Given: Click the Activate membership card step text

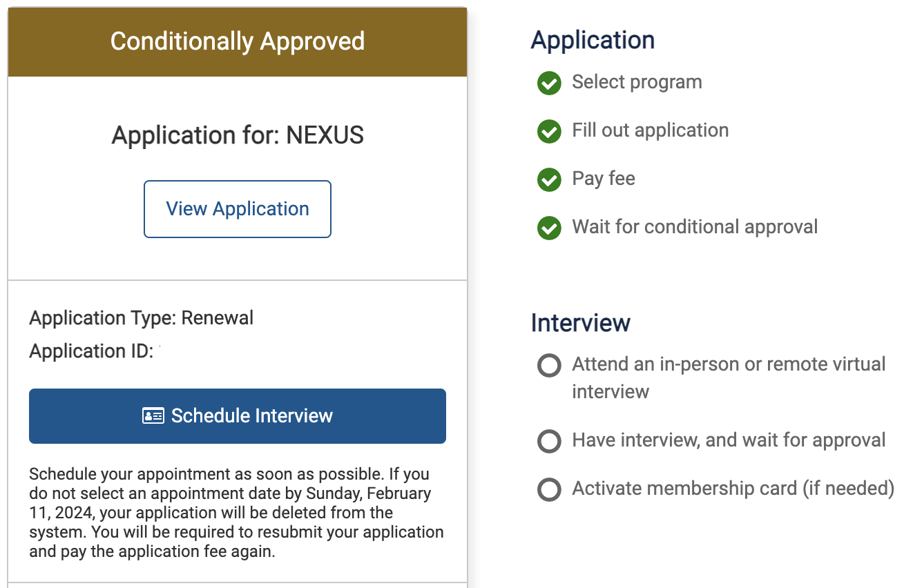Looking at the screenshot, I should tap(733, 489).
